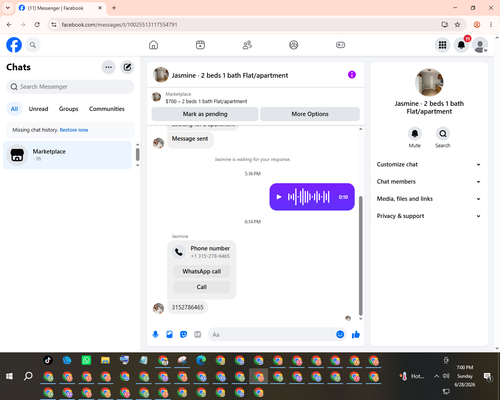Viewport: 500px width, 400px height.
Task: Click the WhatsApp call button
Action: tap(202, 271)
